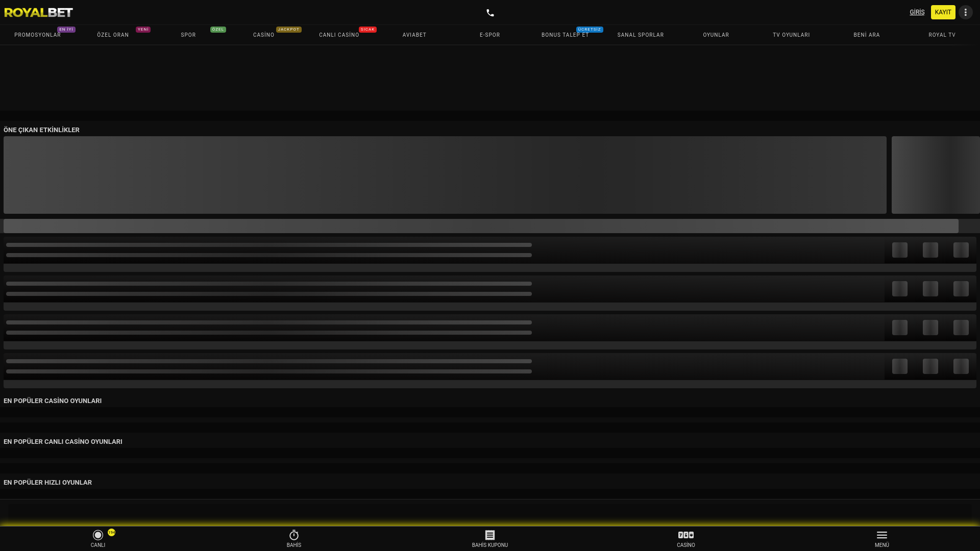
Task: Click the large featured event placeholder card
Action: (x=445, y=174)
